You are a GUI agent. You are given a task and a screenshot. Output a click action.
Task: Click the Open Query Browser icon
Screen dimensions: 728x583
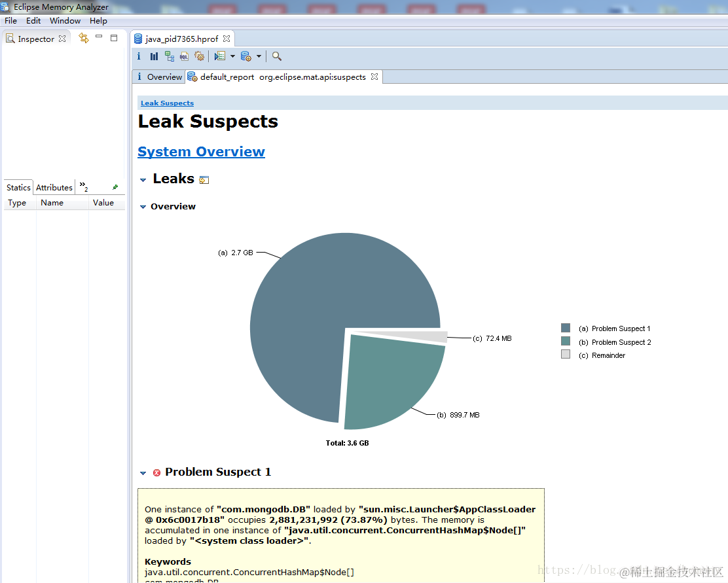click(x=246, y=56)
